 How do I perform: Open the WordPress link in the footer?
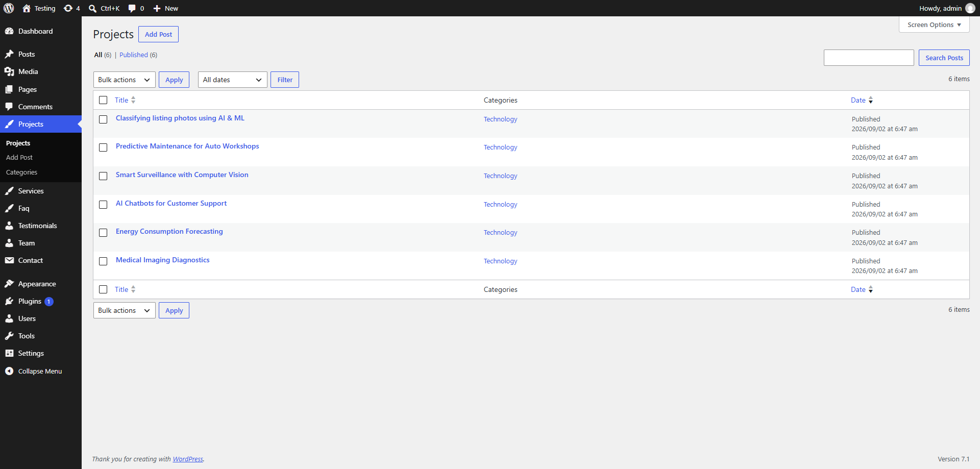[x=188, y=459]
